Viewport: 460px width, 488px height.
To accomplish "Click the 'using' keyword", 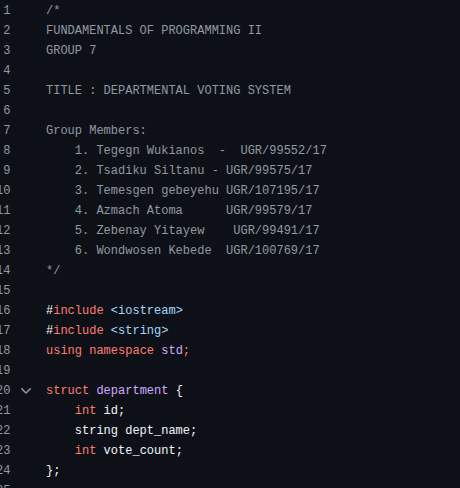I will tap(64, 350).
